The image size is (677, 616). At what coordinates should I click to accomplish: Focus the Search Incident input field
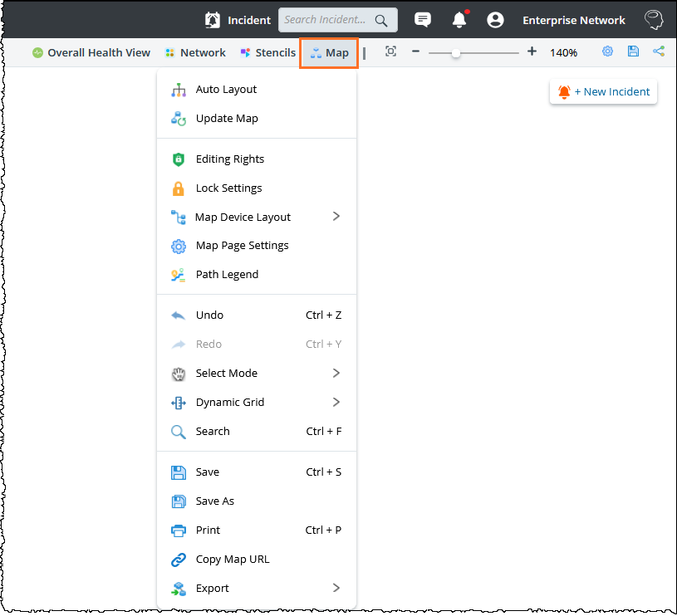point(326,20)
